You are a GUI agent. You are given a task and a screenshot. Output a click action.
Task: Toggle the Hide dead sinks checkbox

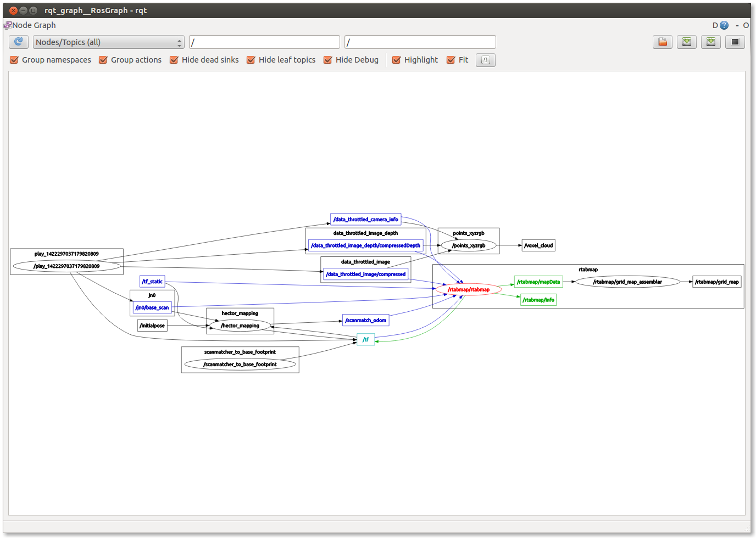[174, 60]
